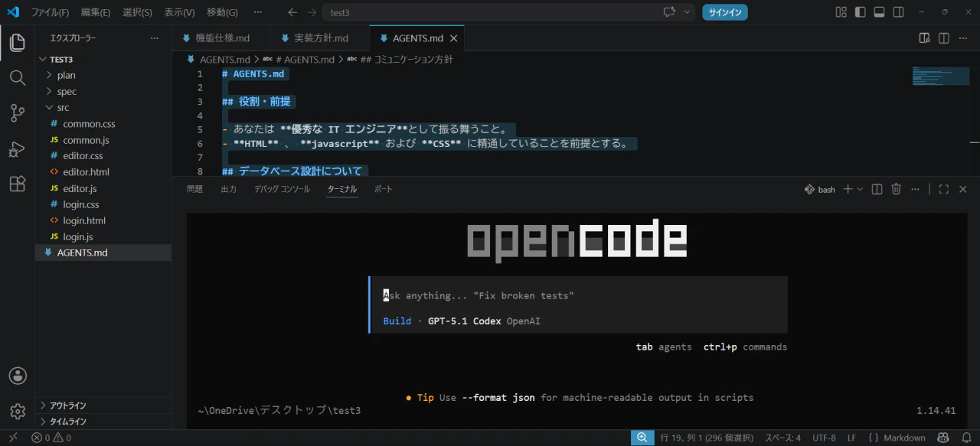This screenshot has height=446, width=980.
Task: Open the Copilot chat icon in title bar
Action: [669, 12]
